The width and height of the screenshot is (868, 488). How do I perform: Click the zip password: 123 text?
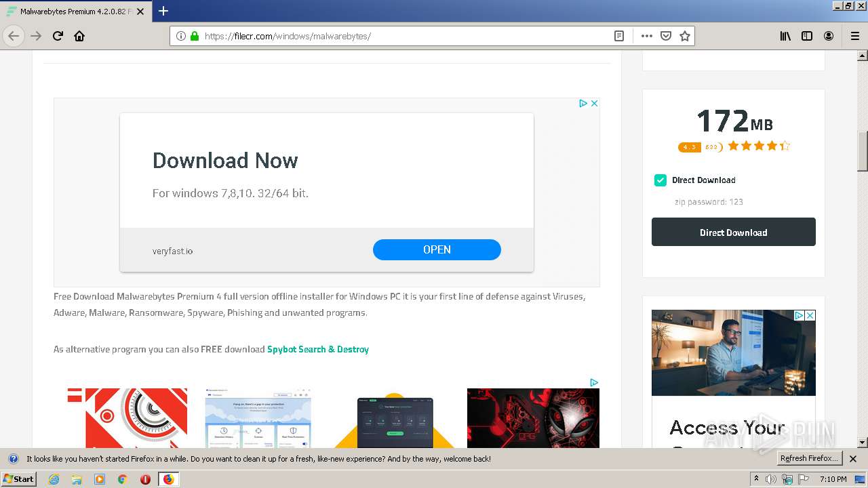[709, 202]
